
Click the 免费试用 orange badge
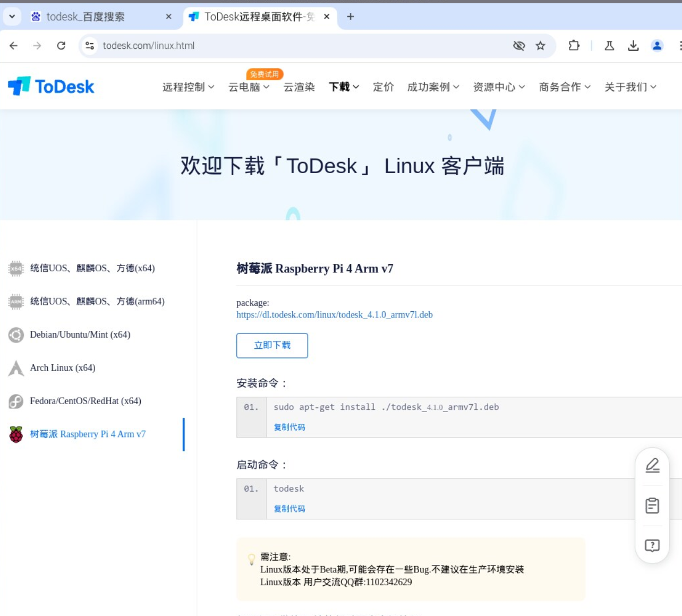pos(265,74)
